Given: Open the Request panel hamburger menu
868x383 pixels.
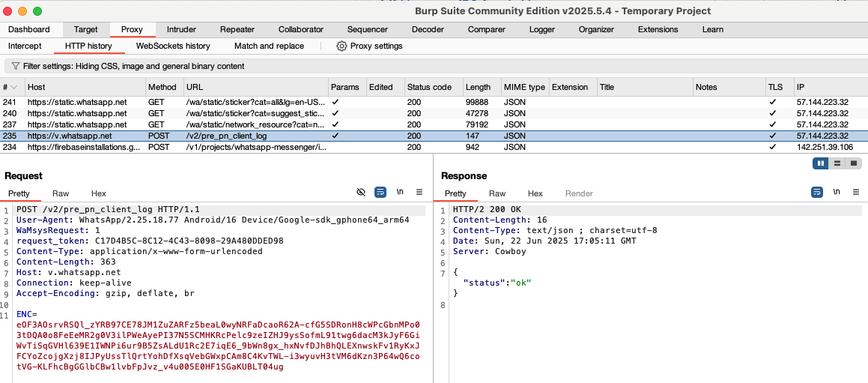Looking at the screenshot, I should pos(419,192).
